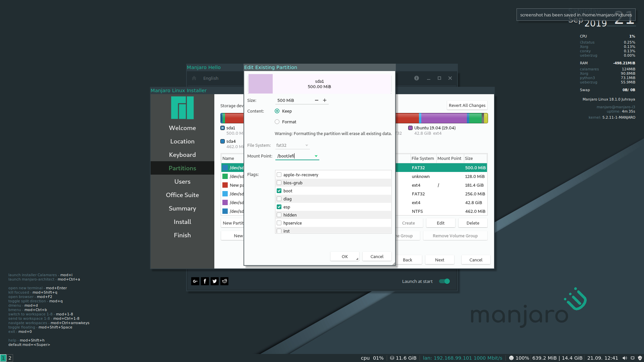Open the Twitter icon in Manjaro Hello
The image size is (644, 362).
click(x=214, y=281)
